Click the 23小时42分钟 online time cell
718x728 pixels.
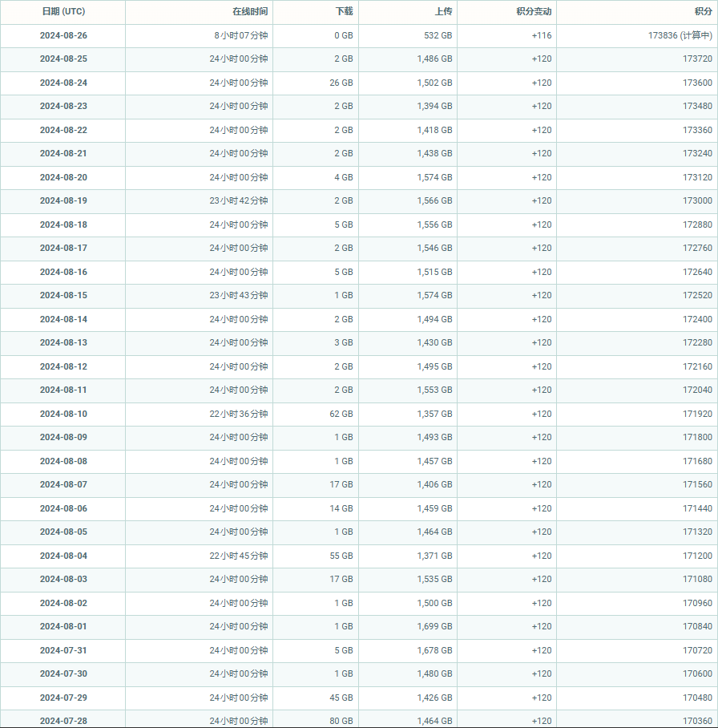pos(239,201)
